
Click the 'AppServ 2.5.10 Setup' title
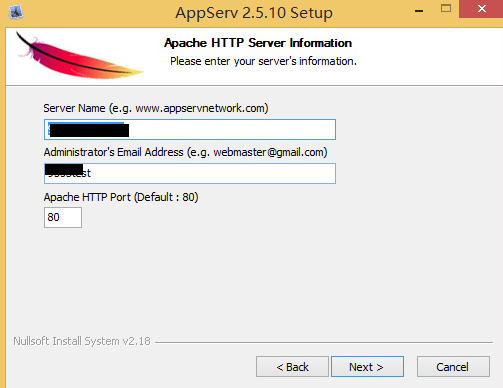(254, 13)
